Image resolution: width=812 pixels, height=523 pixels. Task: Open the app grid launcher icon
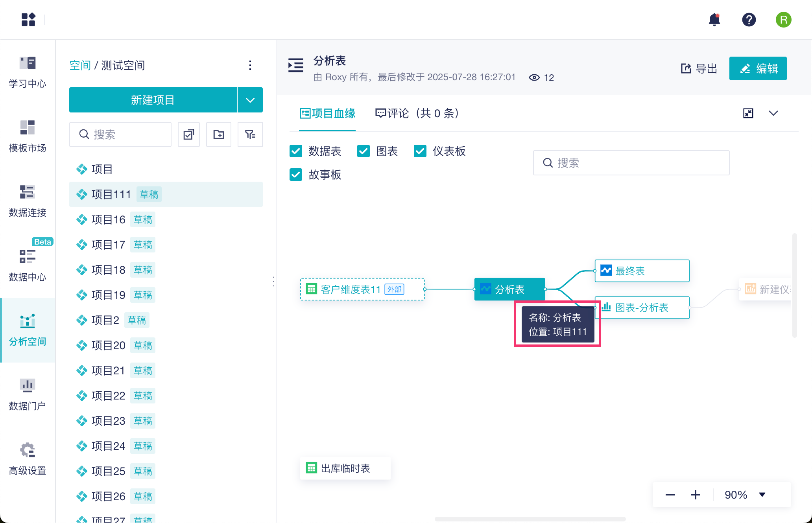[28, 20]
